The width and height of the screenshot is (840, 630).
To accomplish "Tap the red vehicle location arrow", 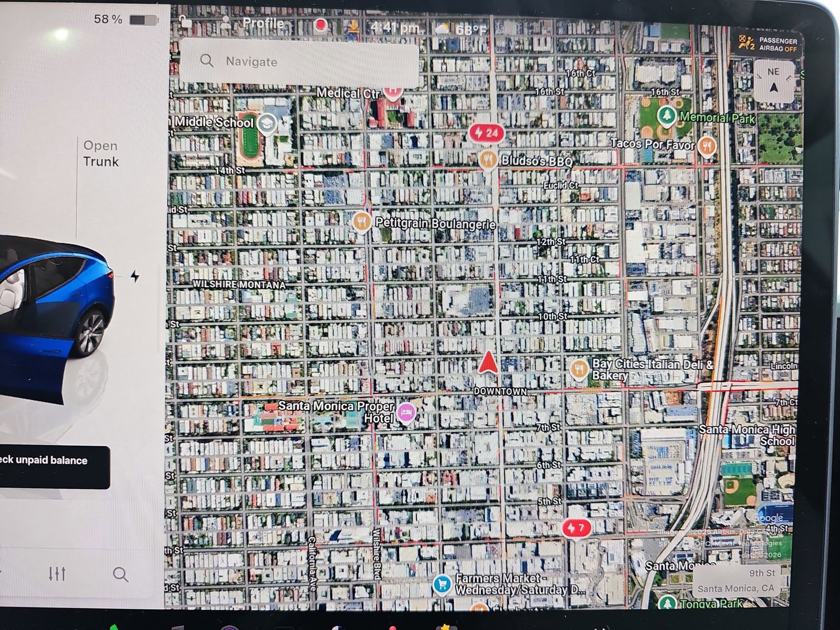I will [x=488, y=363].
